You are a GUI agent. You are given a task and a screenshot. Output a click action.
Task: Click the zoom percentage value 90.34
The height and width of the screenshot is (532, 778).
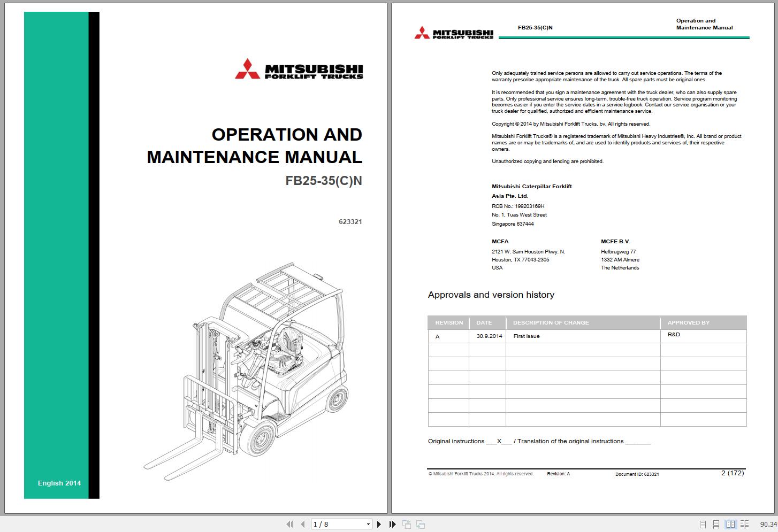pos(768,525)
